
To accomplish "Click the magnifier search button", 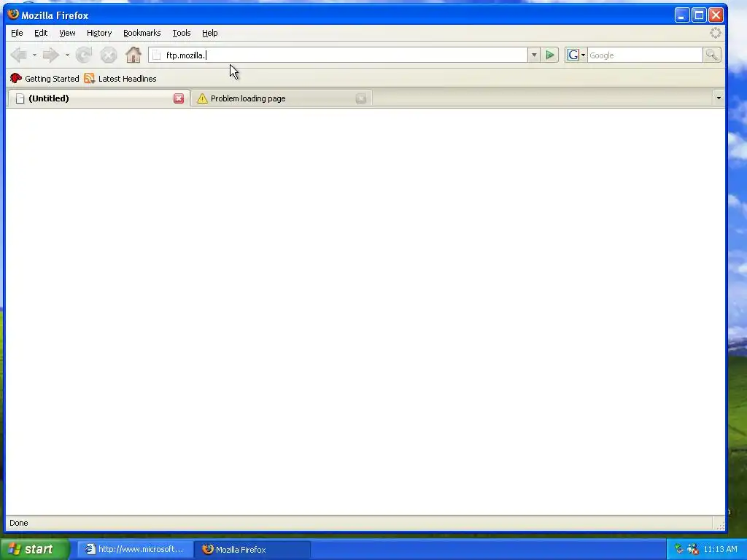I will pos(712,55).
